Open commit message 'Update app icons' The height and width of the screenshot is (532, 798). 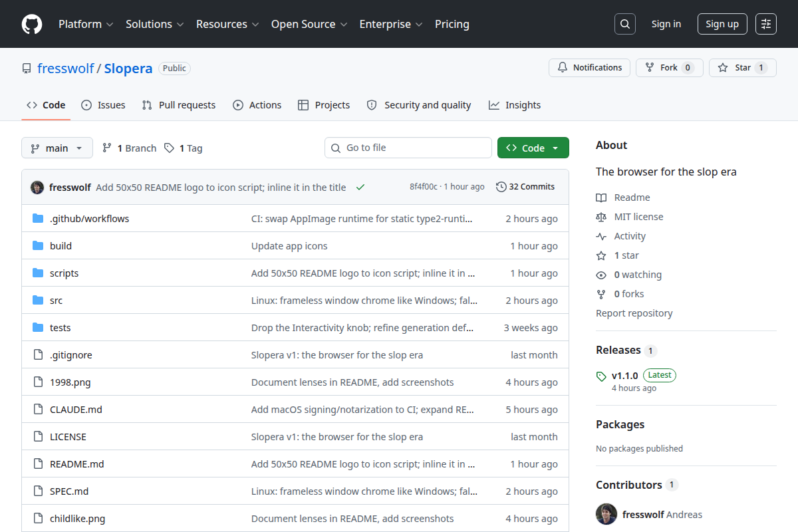(x=289, y=245)
